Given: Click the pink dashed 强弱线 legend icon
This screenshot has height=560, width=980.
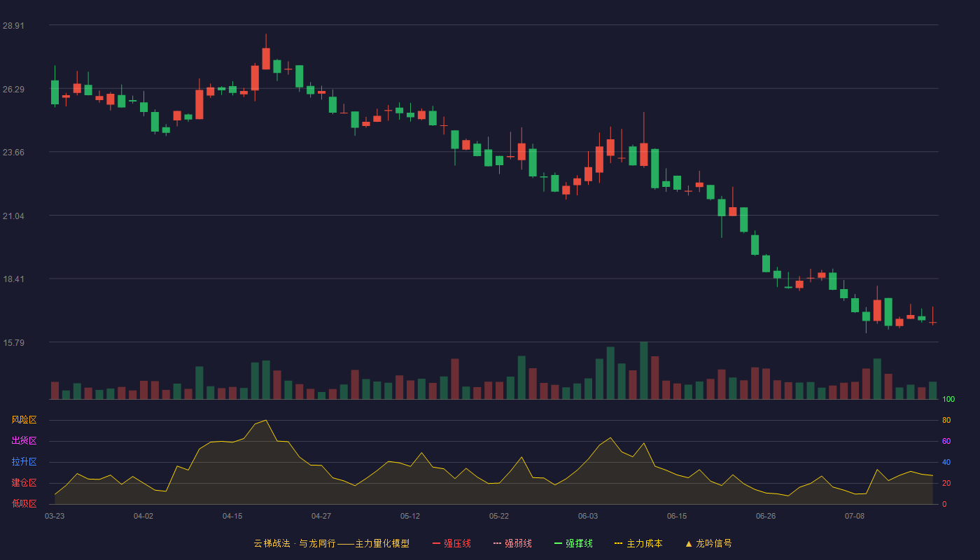Looking at the screenshot, I should click(x=497, y=543).
